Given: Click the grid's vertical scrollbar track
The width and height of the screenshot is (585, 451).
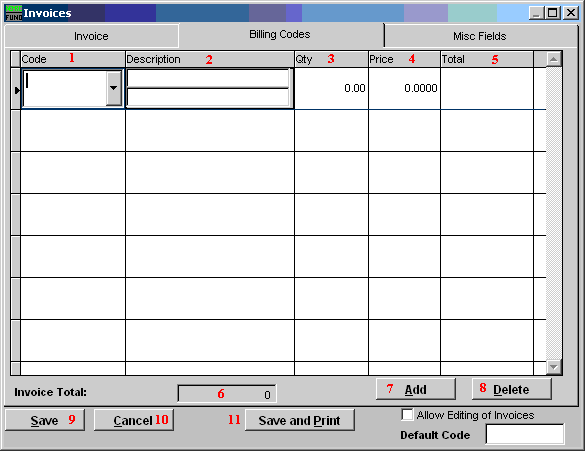Looking at the screenshot, I should tap(554, 213).
